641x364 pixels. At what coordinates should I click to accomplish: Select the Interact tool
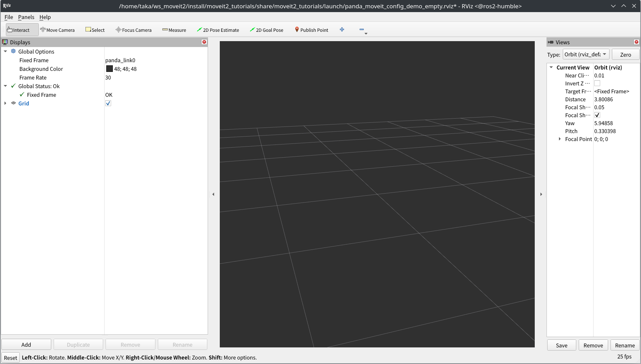22,30
